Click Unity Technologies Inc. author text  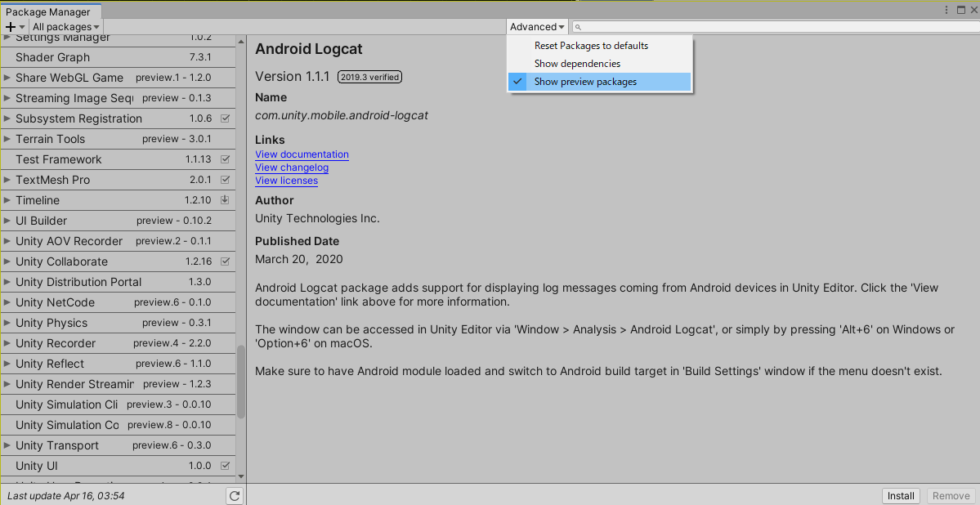click(317, 219)
